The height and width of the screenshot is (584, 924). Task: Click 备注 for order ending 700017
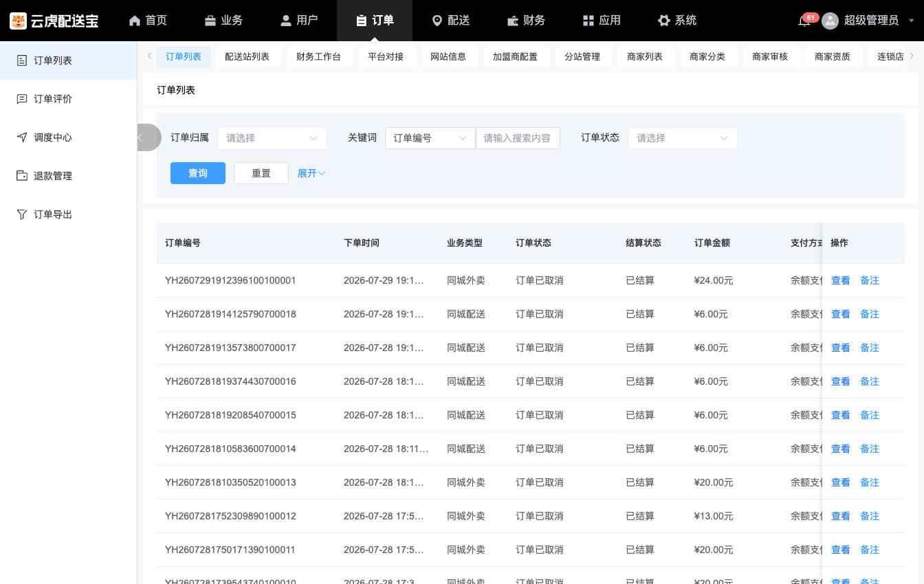tap(870, 348)
